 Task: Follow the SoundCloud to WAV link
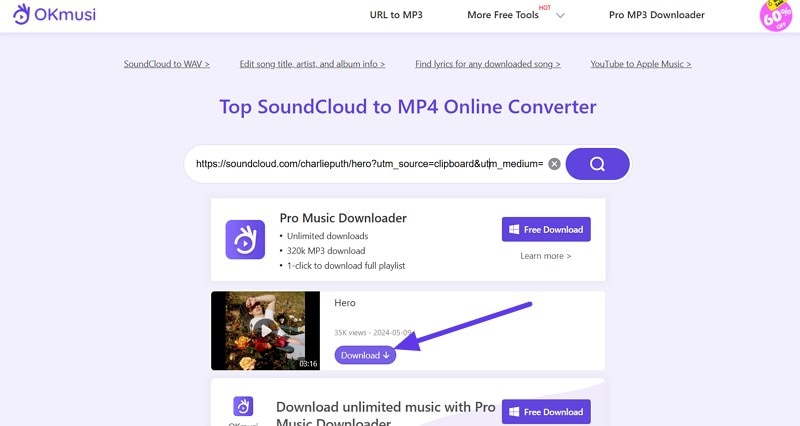[x=166, y=64]
